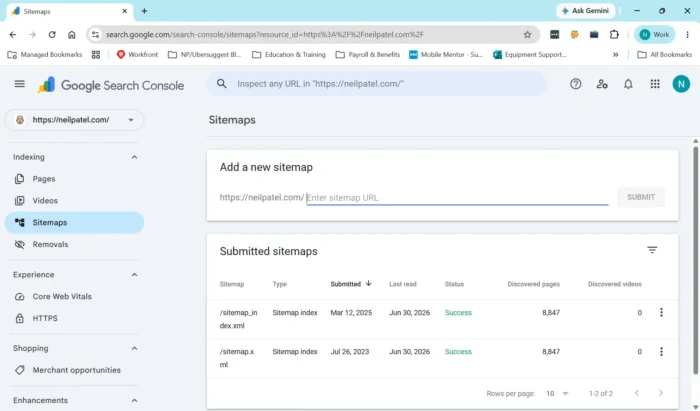Collapse the Indexing section
The height and width of the screenshot is (411, 700).
click(134, 157)
